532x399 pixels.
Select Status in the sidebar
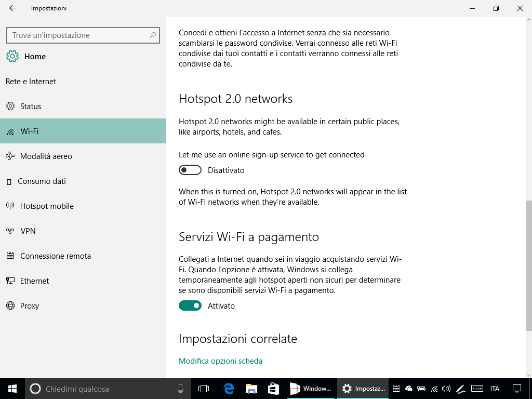(x=83, y=106)
